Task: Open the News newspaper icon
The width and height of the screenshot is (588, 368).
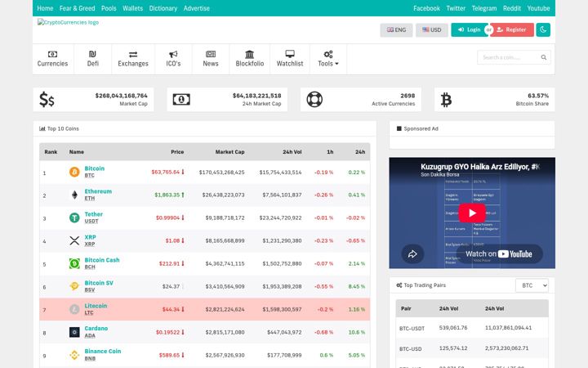Action: tap(211, 54)
